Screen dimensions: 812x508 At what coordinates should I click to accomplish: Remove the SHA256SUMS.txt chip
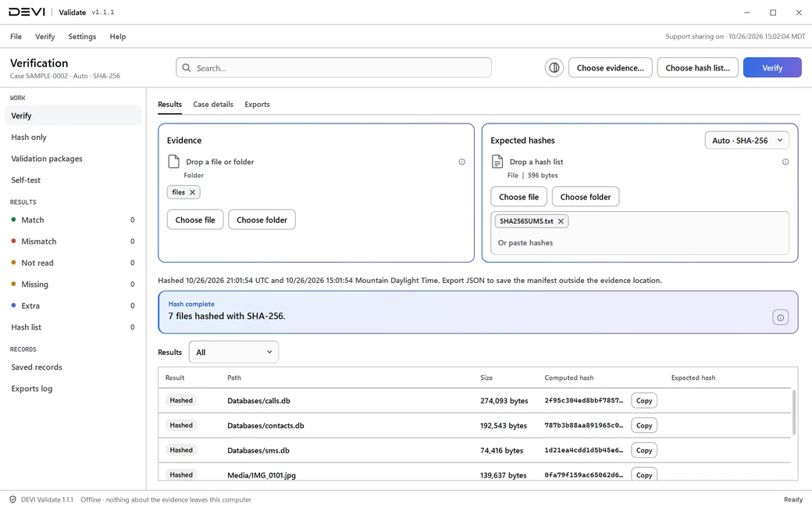tap(561, 221)
